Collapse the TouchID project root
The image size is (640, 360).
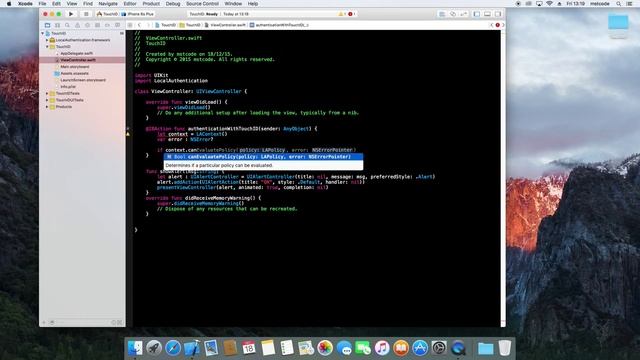[x=43, y=33]
